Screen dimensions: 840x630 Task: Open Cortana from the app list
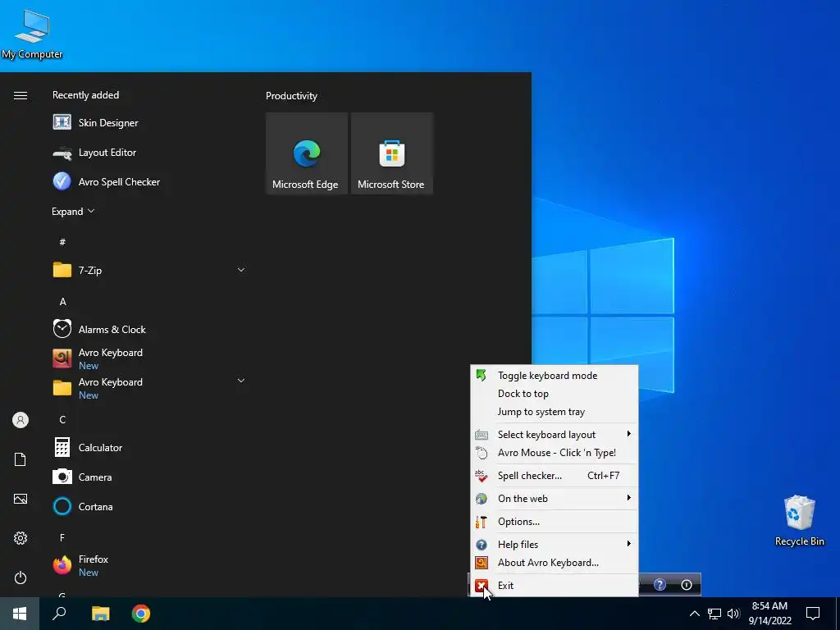148,507
